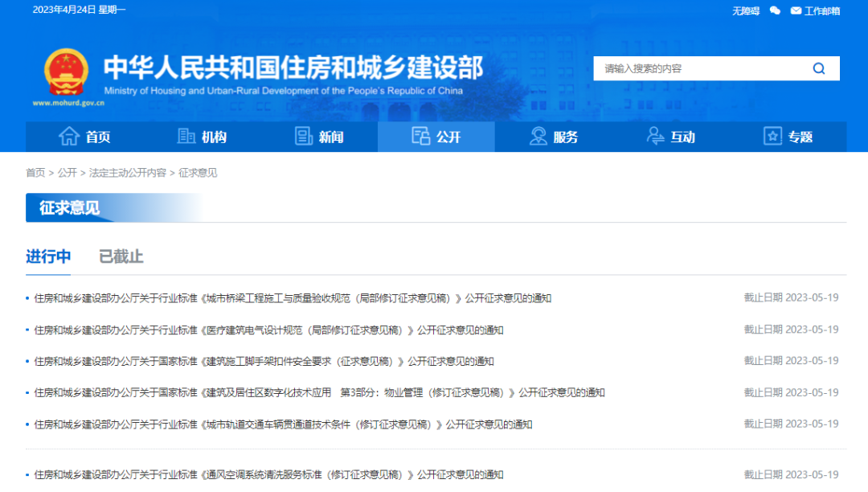Click the work mailbox envelope icon
The height and width of the screenshot is (492, 868).
(796, 10)
